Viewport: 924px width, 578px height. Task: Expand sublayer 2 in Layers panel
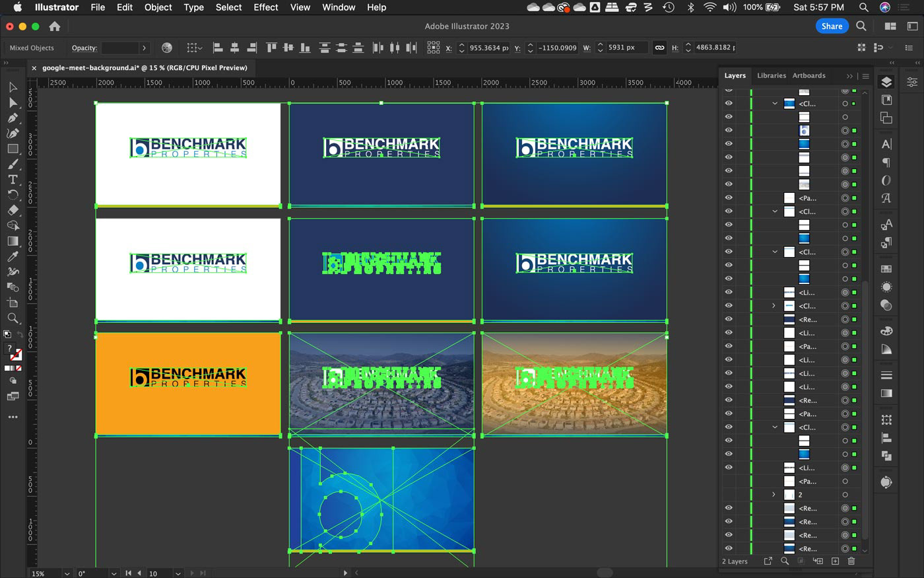tap(774, 495)
